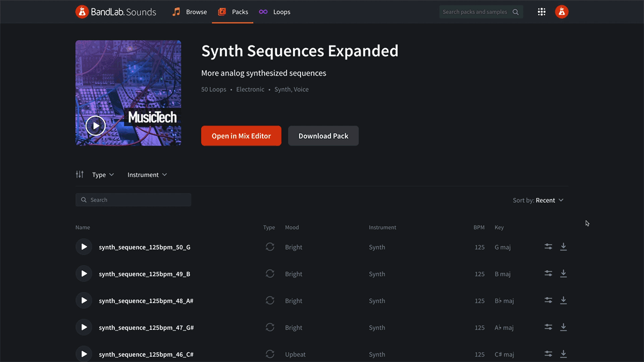Play the synth_sequence_125bpm_46_C# loop
This screenshot has width=644, height=362.
[x=84, y=354]
